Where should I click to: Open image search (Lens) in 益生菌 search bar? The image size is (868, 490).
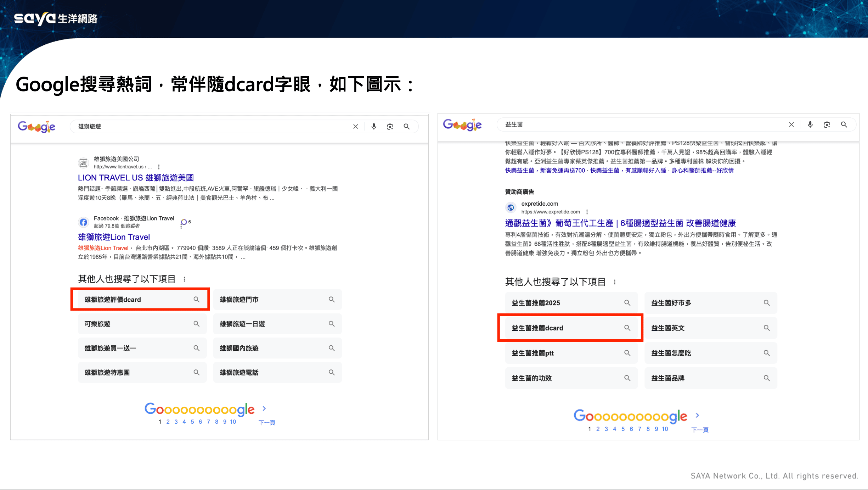tap(827, 124)
